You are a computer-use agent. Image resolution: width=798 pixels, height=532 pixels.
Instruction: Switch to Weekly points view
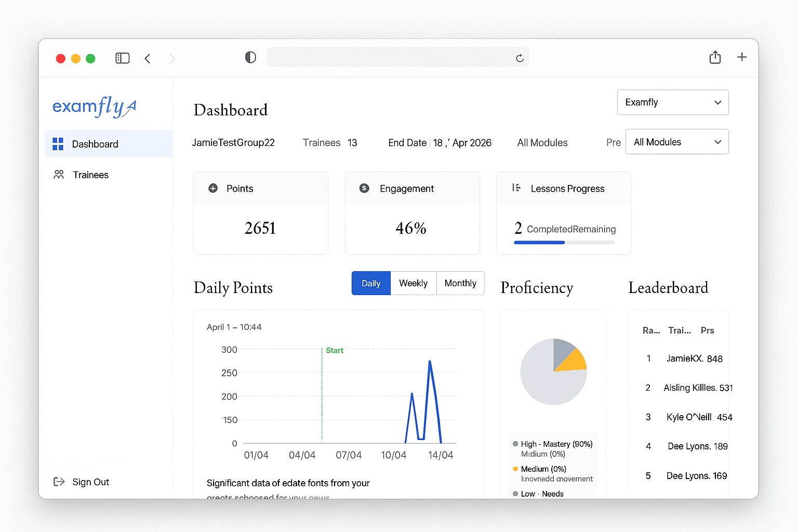point(413,283)
